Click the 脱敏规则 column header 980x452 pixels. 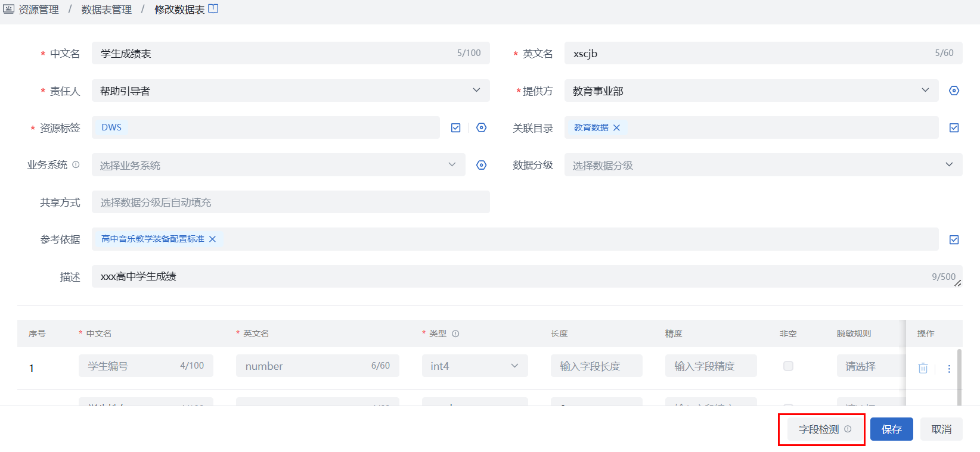point(854,333)
